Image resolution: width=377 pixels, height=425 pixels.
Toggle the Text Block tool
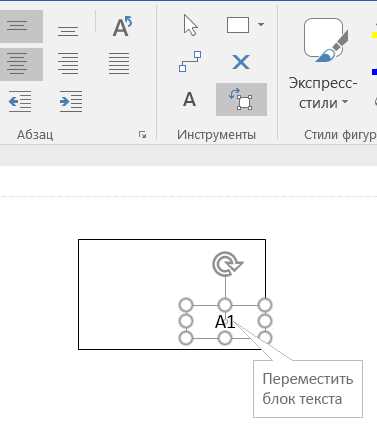[241, 99]
